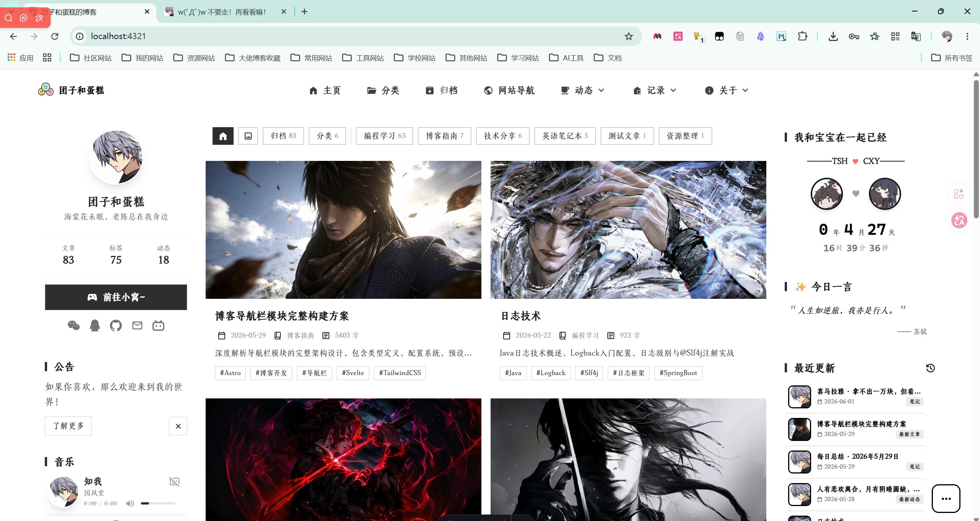Filter posts by 博客指南 7
Viewport: 980px width, 521px height.
pos(444,136)
